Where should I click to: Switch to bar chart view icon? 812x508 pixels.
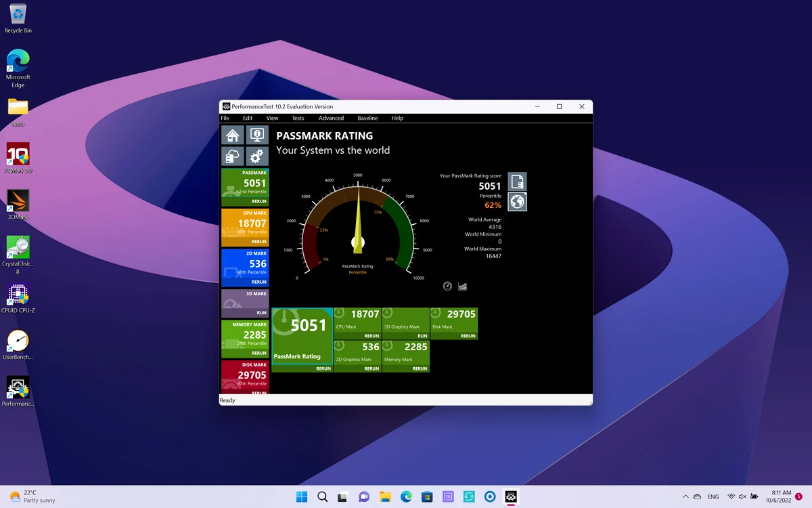(x=463, y=287)
